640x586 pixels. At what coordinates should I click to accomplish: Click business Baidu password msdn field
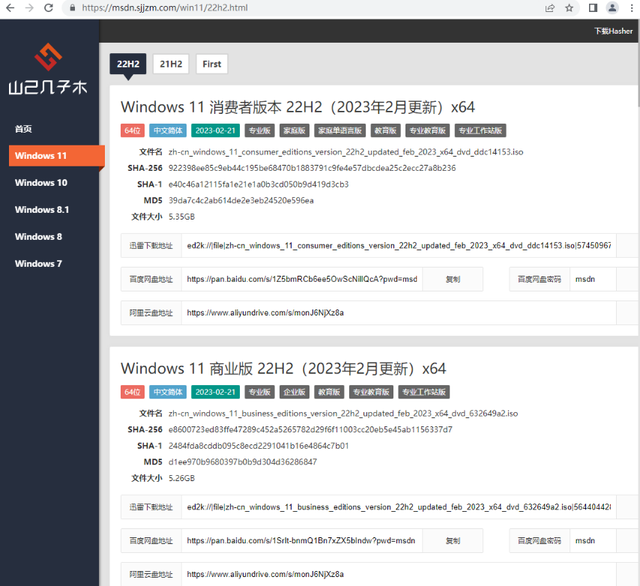tap(593, 541)
